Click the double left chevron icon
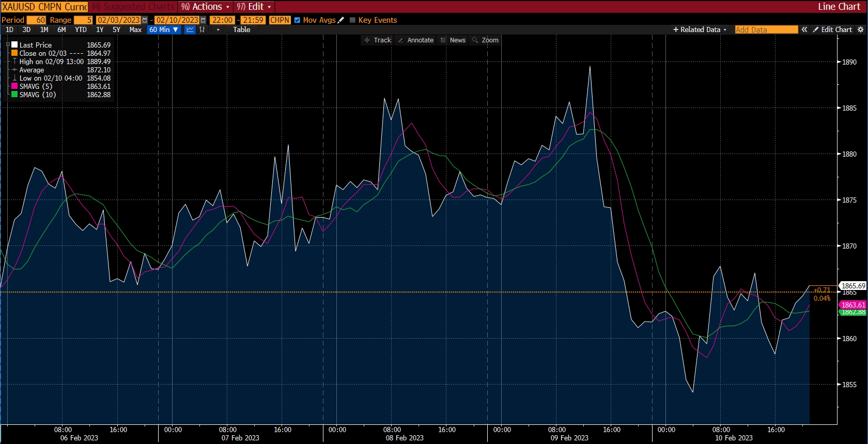The width and height of the screenshot is (868, 444). [804, 29]
